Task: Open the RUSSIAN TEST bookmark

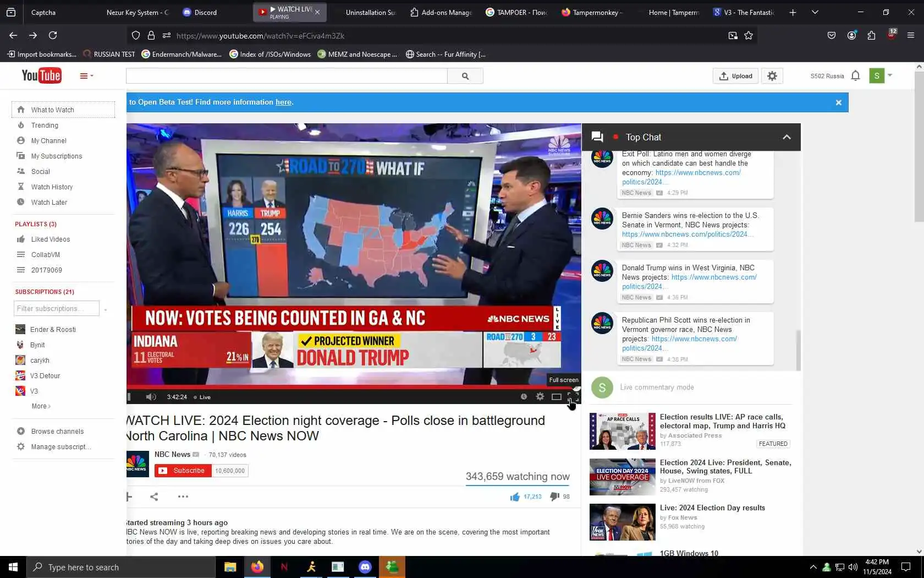Action: (x=109, y=54)
